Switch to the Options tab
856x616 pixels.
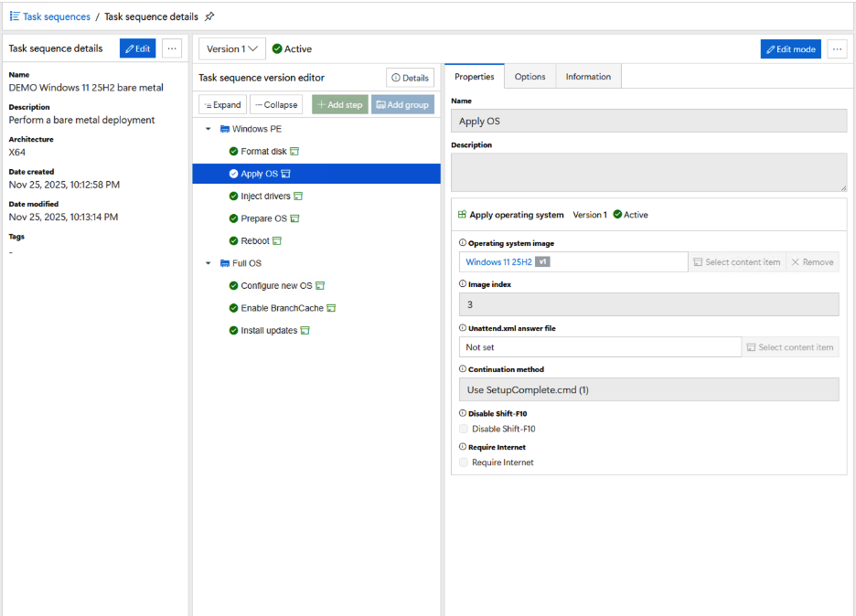click(x=530, y=77)
